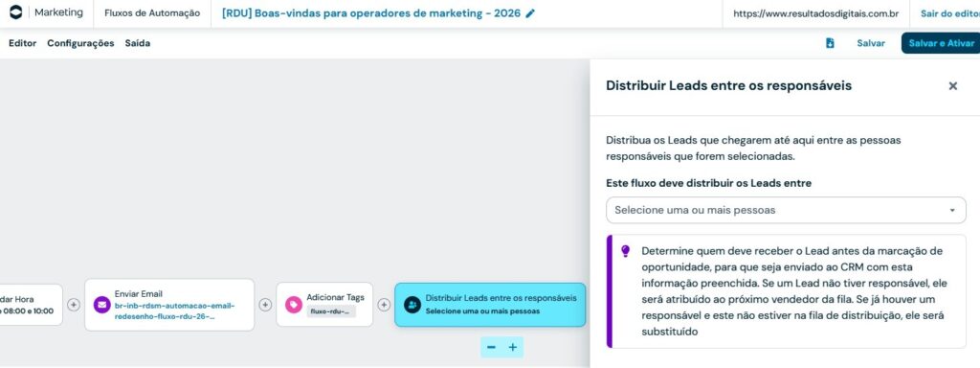
Task: Click the tip text starting with Determine quem
Action: pos(795,291)
